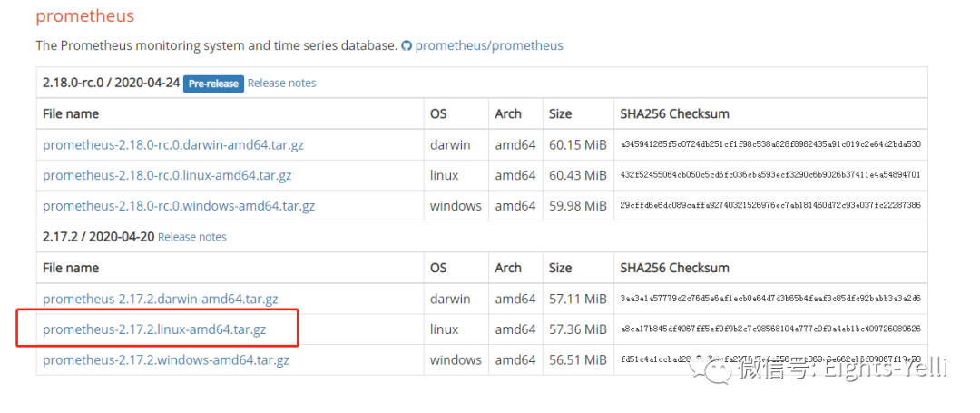The width and height of the screenshot is (980, 413).
Task: Open Release notes for 2.17.2
Action: pyautogui.click(x=192, y=237)
